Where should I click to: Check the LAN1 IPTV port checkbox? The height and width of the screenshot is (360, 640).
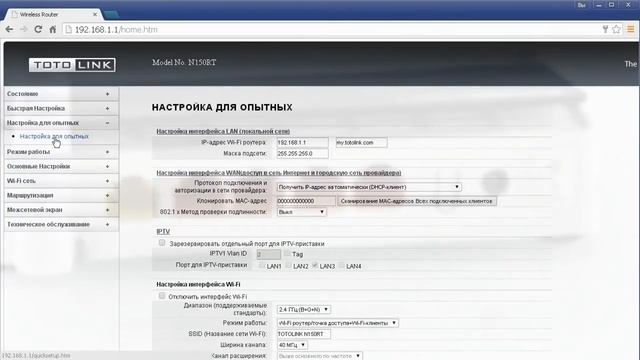click(262, 265)
